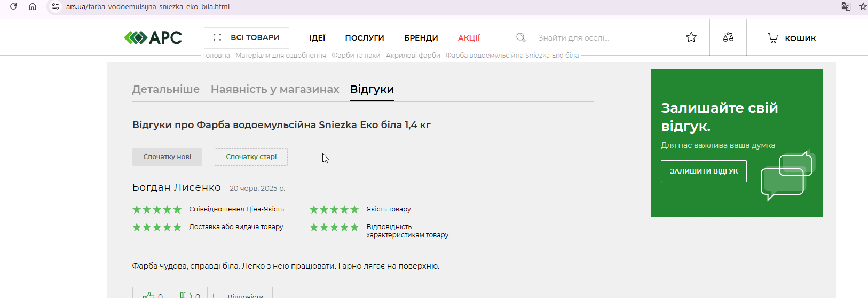Click the search magnifier icon
Image resolution: width=868 pixels, height=298 pixels.
[521, 37]
